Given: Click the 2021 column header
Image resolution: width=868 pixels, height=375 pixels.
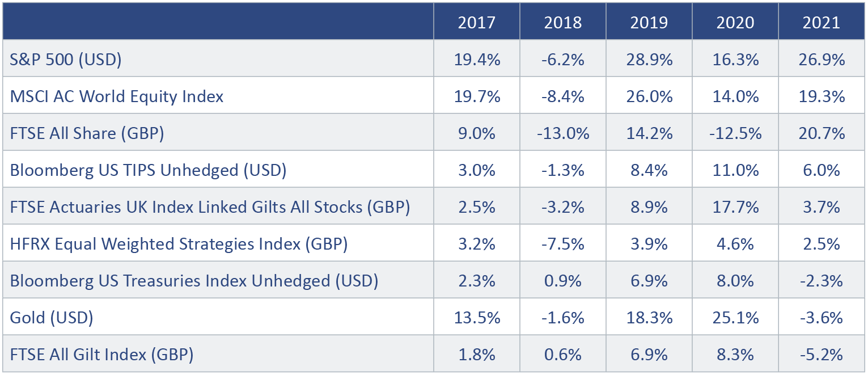Looking at the screenshot, I should (821, 22).
